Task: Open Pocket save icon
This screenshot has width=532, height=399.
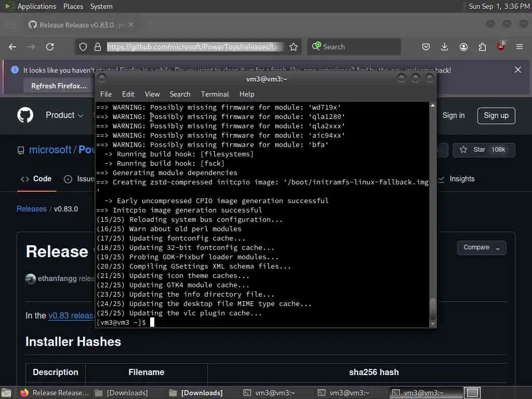Action: coord(426,47)
